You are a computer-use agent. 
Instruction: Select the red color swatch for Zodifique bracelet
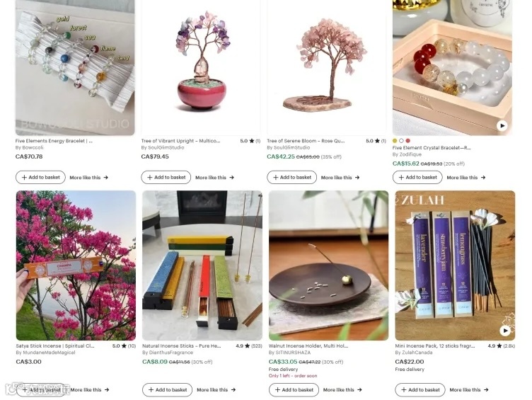[x=407, y=141]
